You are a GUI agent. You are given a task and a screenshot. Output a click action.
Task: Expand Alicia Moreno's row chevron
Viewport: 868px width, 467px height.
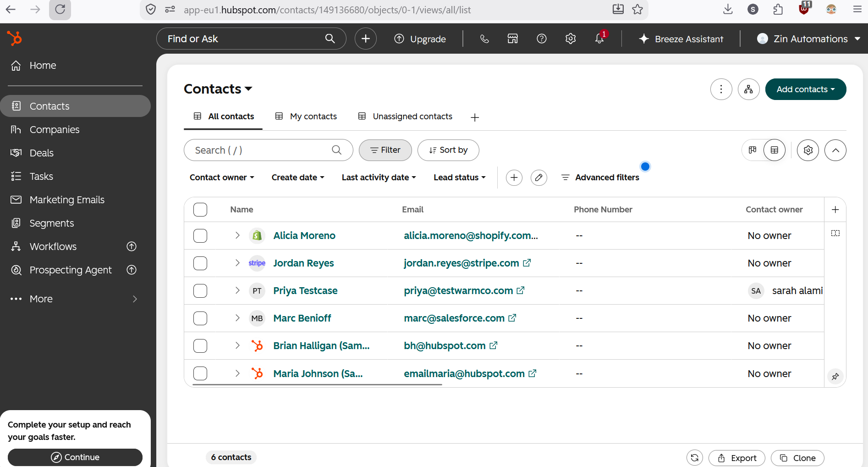(x=237, y=235)
